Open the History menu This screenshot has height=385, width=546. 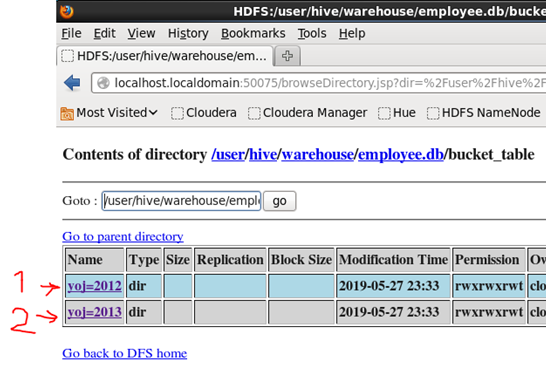tap(188, 33)
